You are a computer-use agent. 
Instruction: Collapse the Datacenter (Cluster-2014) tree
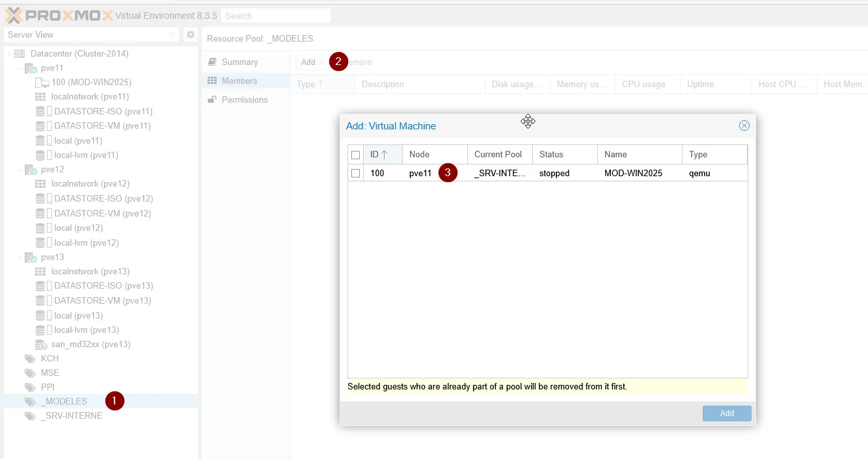pos(10,54)
